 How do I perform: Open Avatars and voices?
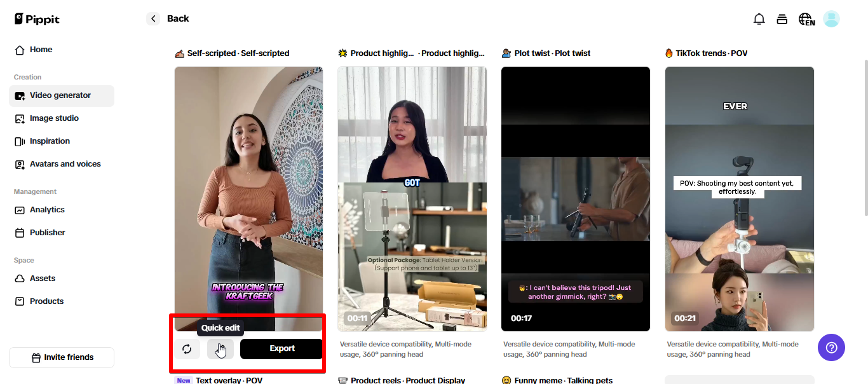pos(65,163)
